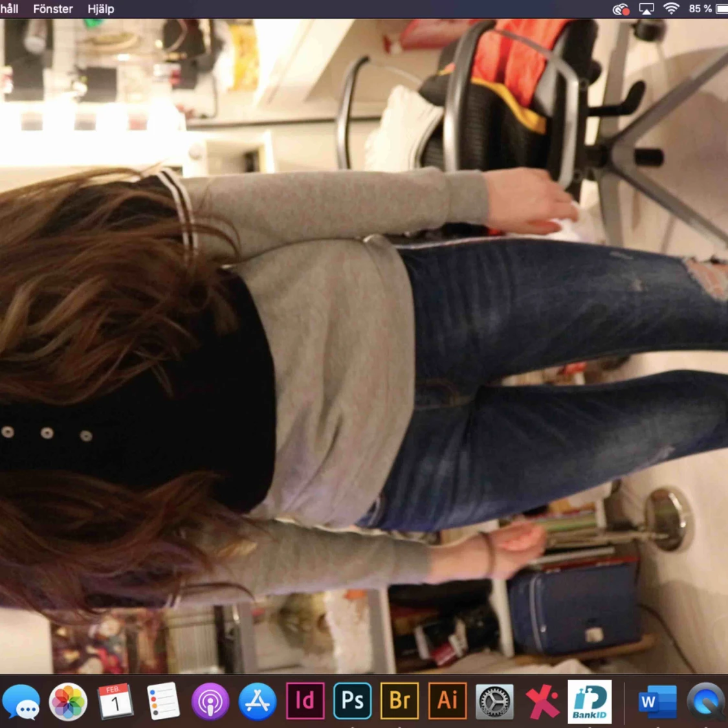The image size is (728, 728).
Task: Click the red X app icon in dock
Action: tap(542, 702)
